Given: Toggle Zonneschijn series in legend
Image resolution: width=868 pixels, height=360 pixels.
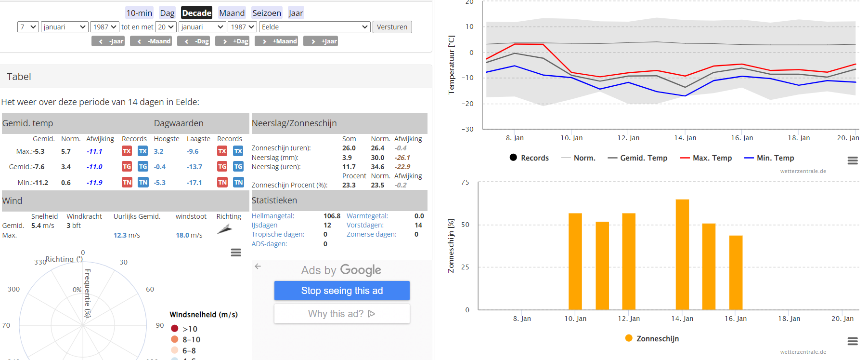Looking at the screenshot, I should (x=652, y=338).
